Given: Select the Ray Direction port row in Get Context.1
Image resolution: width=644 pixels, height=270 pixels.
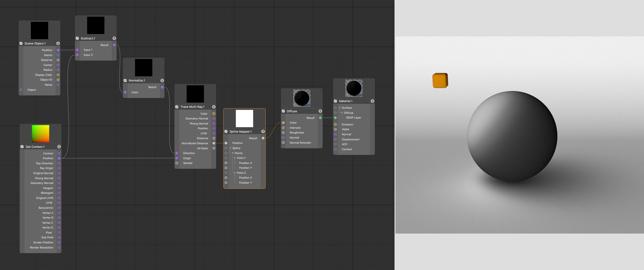Looking at the screenshot, I should click(41, 163).
